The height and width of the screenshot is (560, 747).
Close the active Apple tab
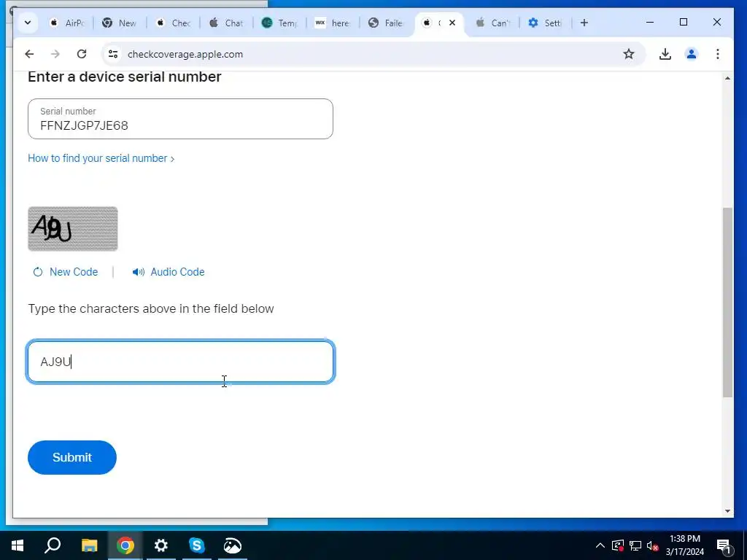tap(452, 23)
